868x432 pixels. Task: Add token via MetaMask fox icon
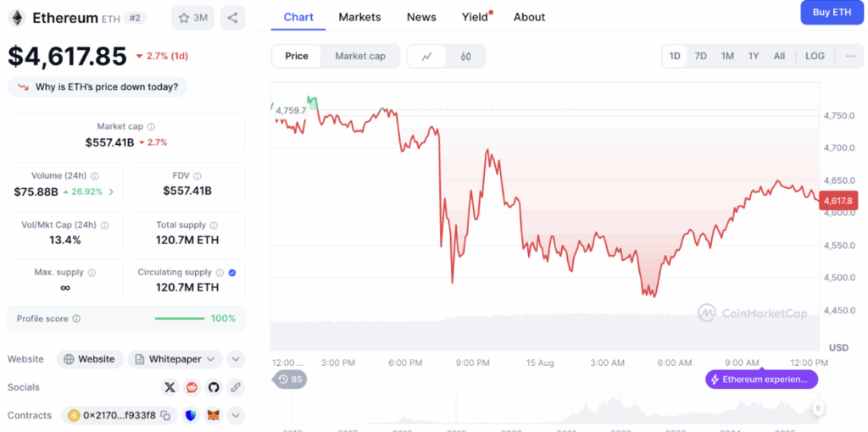[214, 416]
